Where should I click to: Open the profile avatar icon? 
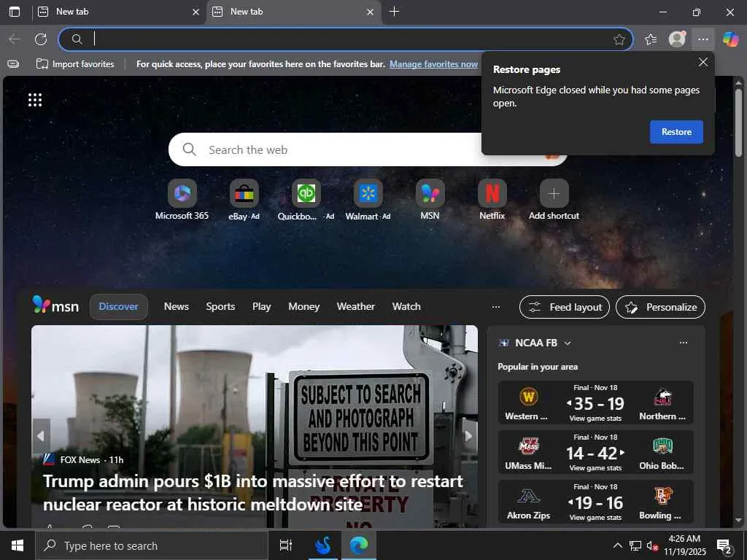point(677,39)
